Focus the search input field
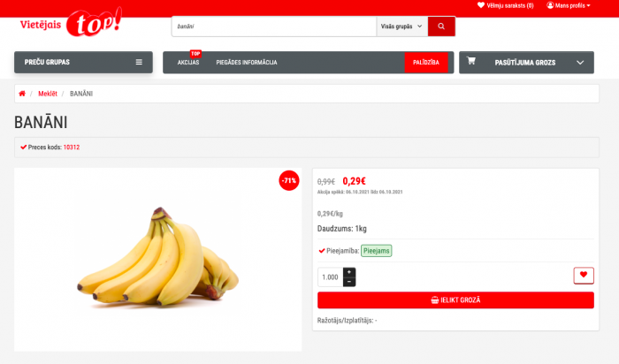Viewport: 619px width, 364px height. [x=274, y=27]
